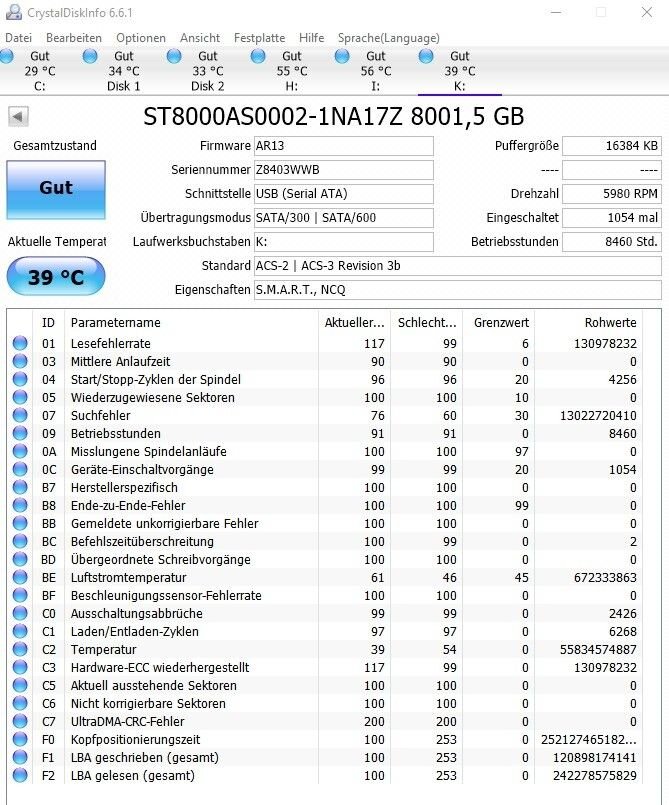
Task: Click the Schnittstelle field USB (Serial ATA)
Action: (343, 194)
